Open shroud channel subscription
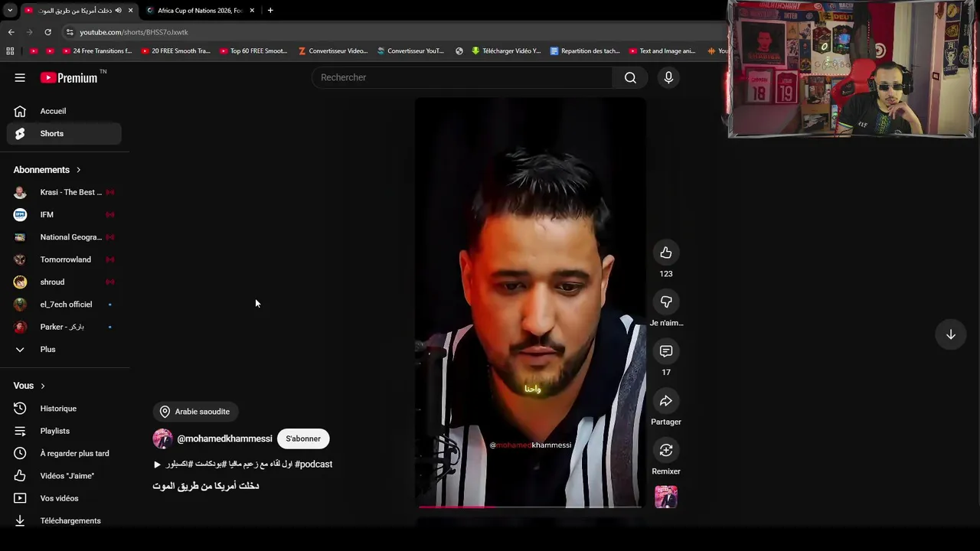 point(64,282)
